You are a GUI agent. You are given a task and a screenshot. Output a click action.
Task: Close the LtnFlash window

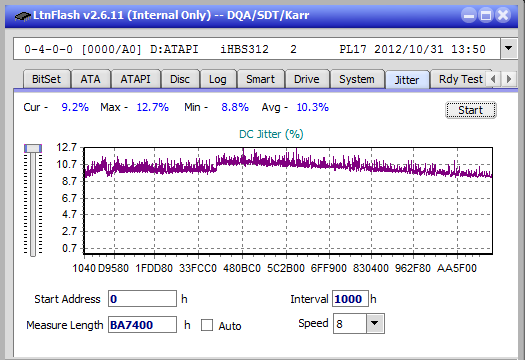503,15
